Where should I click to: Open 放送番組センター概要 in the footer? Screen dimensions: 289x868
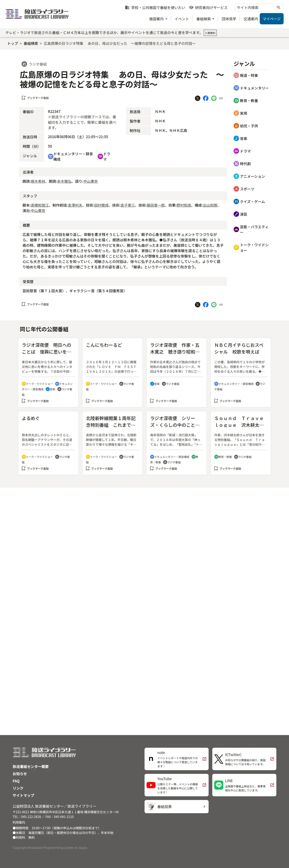tap(31, 767)
